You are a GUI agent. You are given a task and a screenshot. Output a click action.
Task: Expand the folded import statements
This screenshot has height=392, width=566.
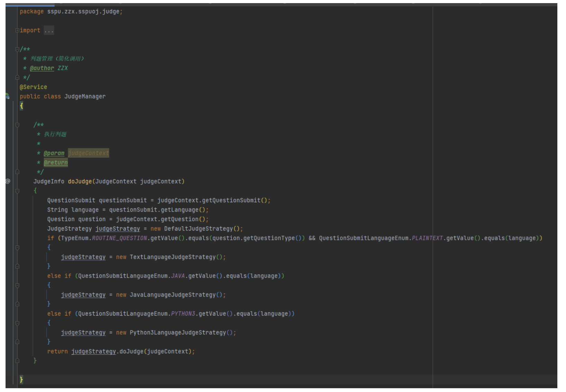17,30
